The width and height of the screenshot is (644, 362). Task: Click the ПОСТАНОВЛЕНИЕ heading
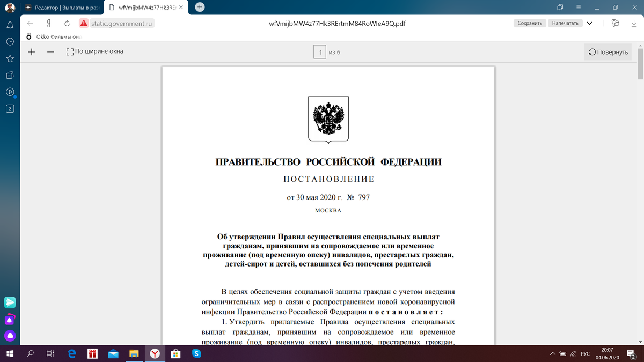tap(328, 179)
